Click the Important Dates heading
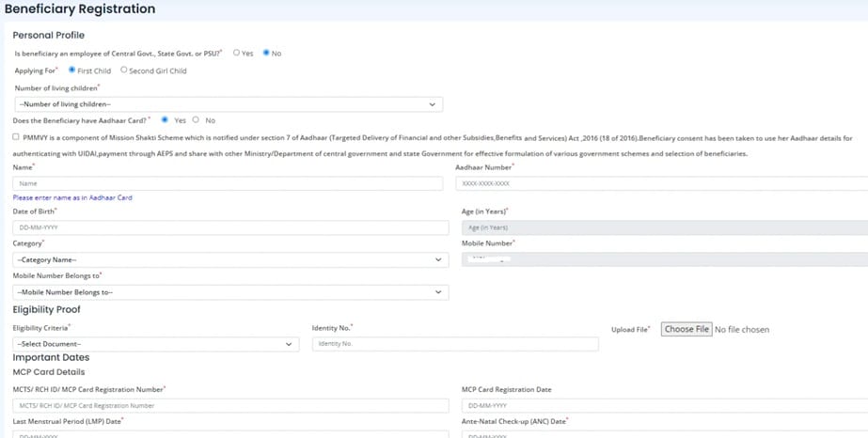This screenshot has height=438, width=868. point(51,358)
